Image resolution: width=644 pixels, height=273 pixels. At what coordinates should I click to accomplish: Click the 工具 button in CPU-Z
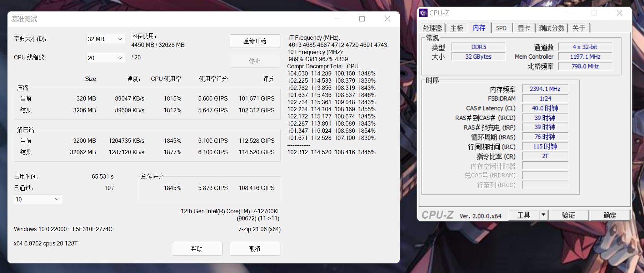[x=524, y=215]
